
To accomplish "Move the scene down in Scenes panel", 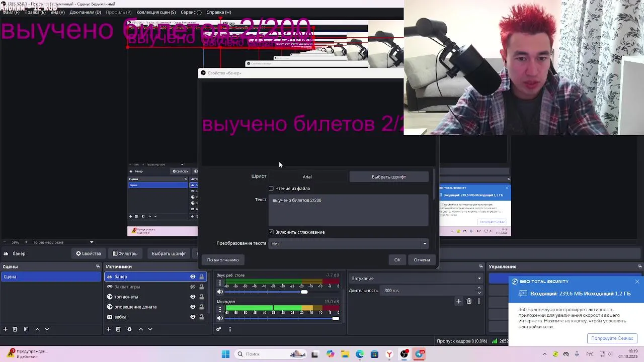I will pyautogui.click(x=47, y=329).
